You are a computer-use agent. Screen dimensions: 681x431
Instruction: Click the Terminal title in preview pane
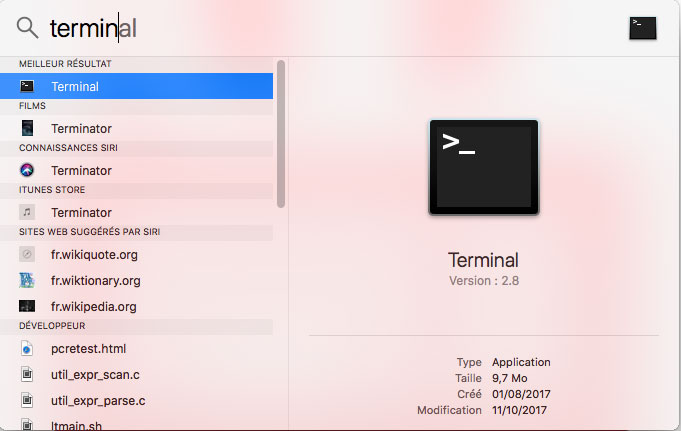coord(483,260)
